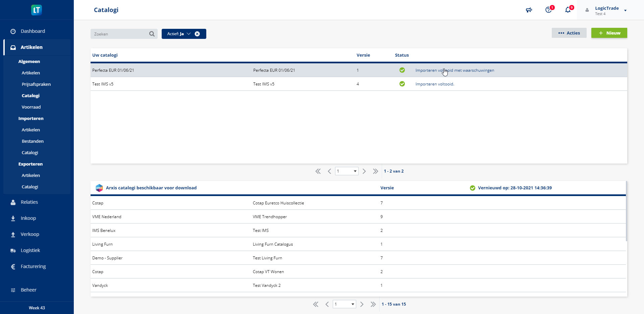Click the Beheer sliders icon

click(x=13, y=290)
